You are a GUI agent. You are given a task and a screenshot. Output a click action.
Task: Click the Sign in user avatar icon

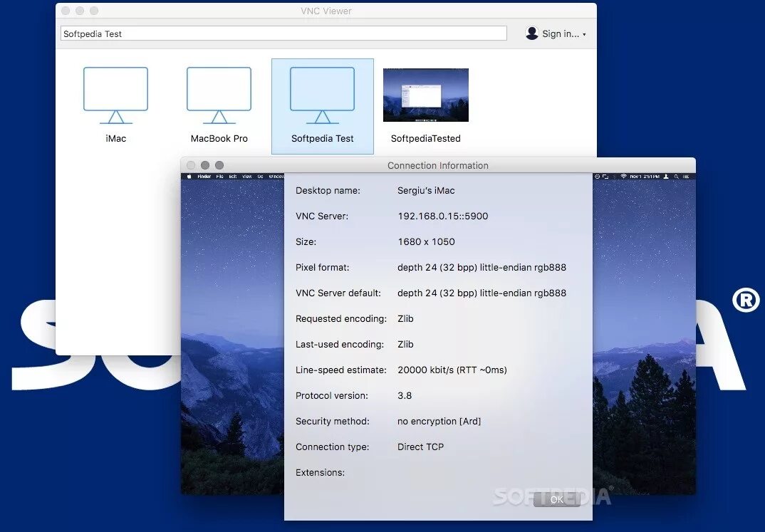click(532, 33)
